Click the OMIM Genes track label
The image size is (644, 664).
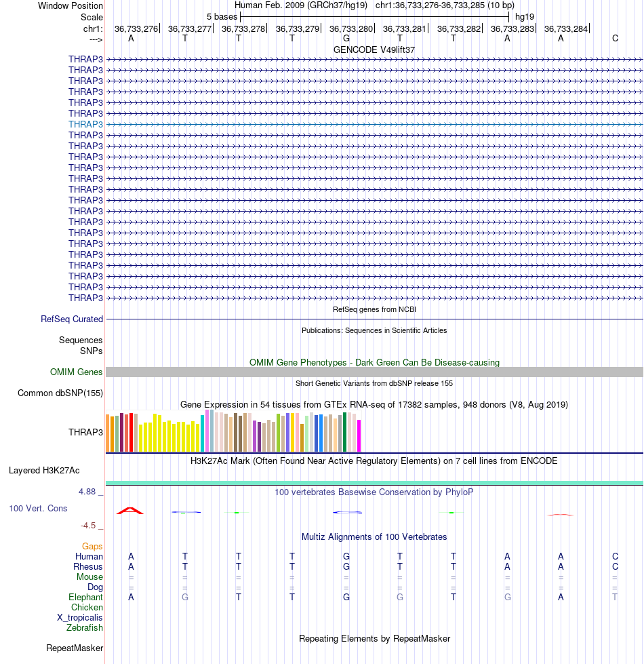pyautogui.click(x=76, y=372)
